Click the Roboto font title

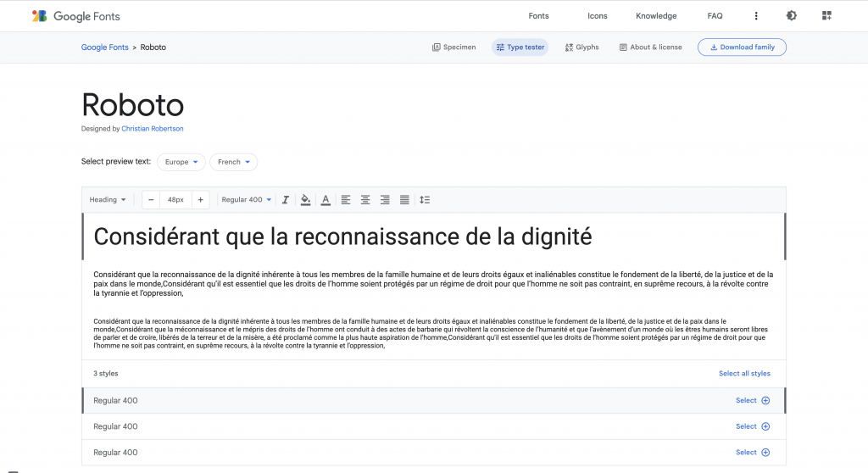click(x=132, y=104)
